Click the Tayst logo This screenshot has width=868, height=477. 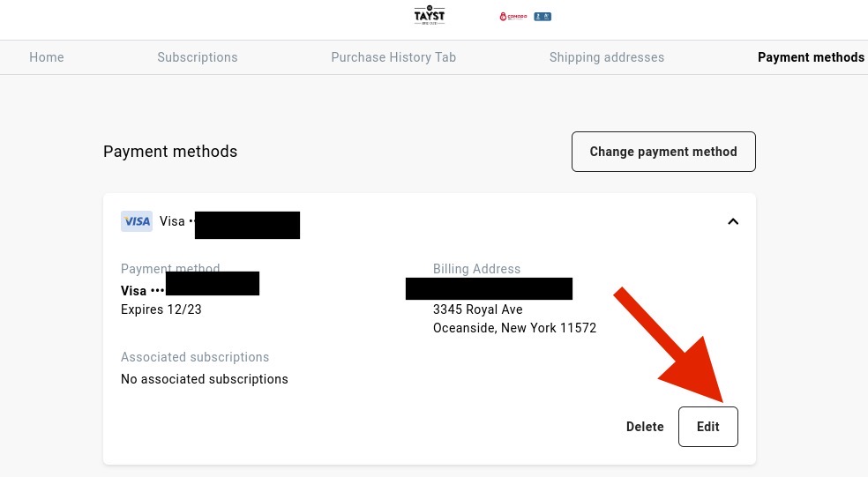pyautogui.click(x=430, y=16)
